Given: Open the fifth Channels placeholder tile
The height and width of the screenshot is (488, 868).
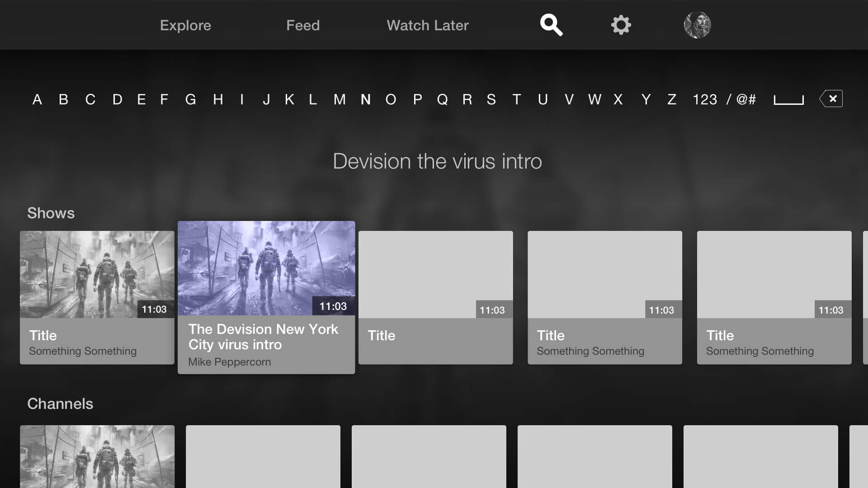Looking at the screenshot, I should [x=761, y=456].
